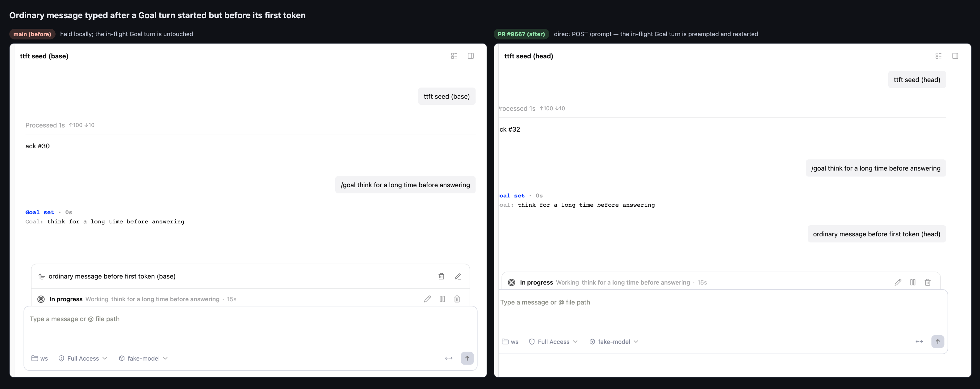Click the goal target icon in the head panel
The image size is (980, 389).
[512, 282]
